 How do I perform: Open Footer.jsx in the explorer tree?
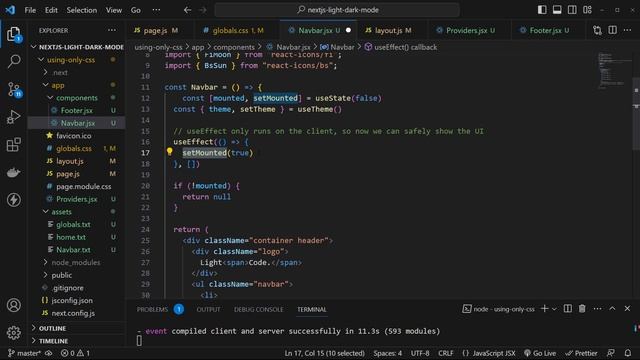click(x=77, y=110)
